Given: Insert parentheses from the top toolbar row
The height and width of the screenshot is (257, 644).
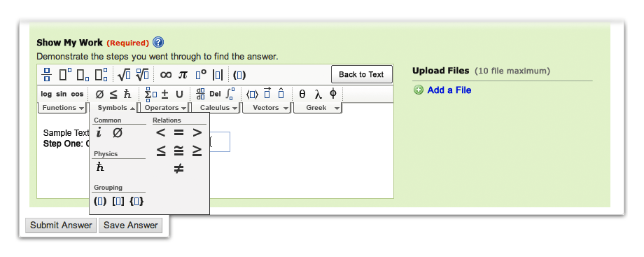Looking at the screenshot, I should [x=239, y=75].
